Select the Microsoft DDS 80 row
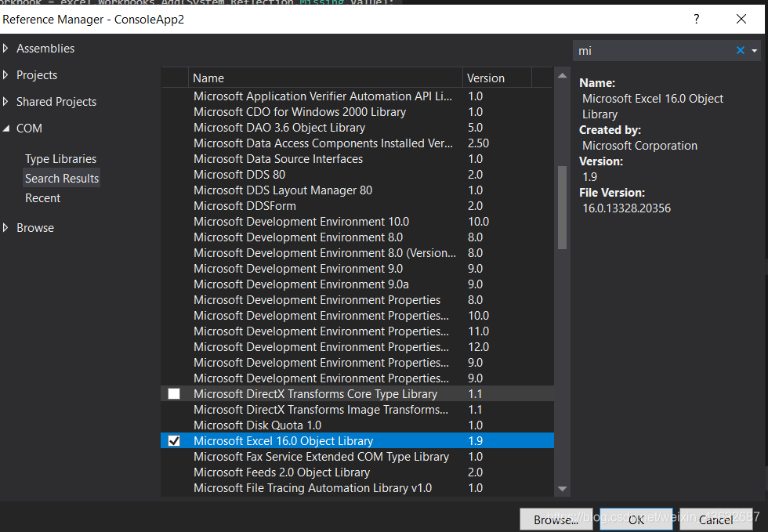 357,175
